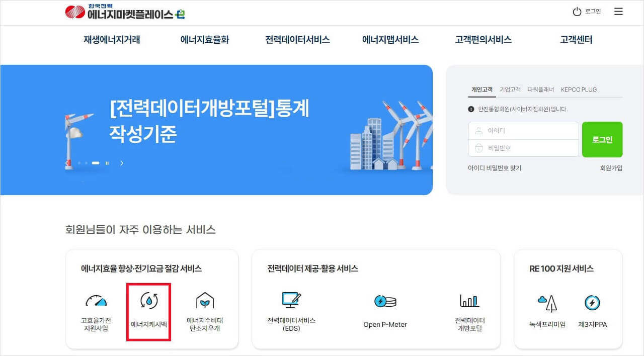Select the 제3자PPA lightning bolt icon
The width and height of the screenshot is (644, 356).
(593, 303)
